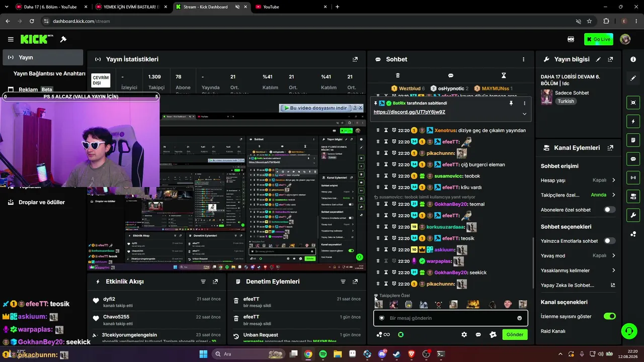Screen dimensions: 644x362
Task: Open a new browser tab
Action: coord(337,7)
